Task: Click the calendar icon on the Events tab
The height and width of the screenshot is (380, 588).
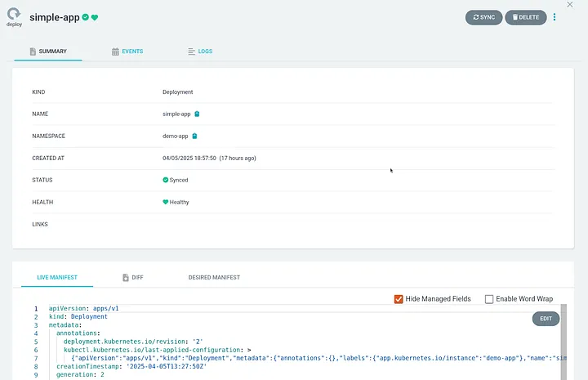Action: coord(115,51)
